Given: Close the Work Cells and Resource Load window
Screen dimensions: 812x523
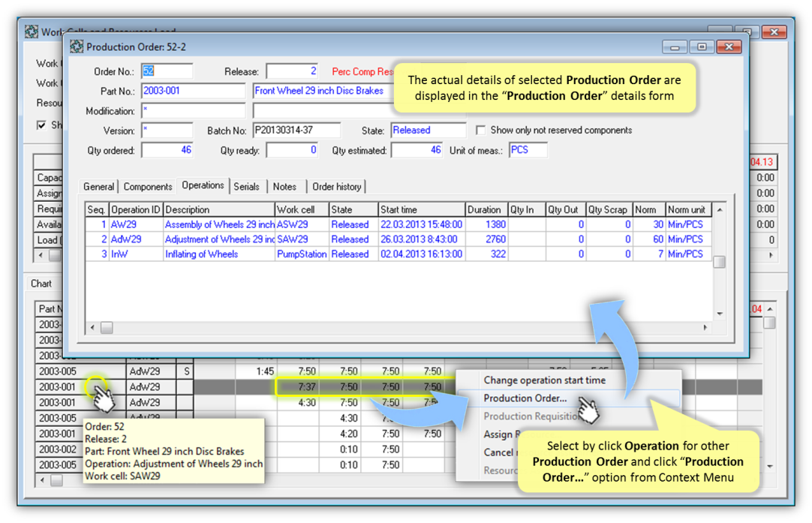Looking at the screenshot, I should (774, 32).
